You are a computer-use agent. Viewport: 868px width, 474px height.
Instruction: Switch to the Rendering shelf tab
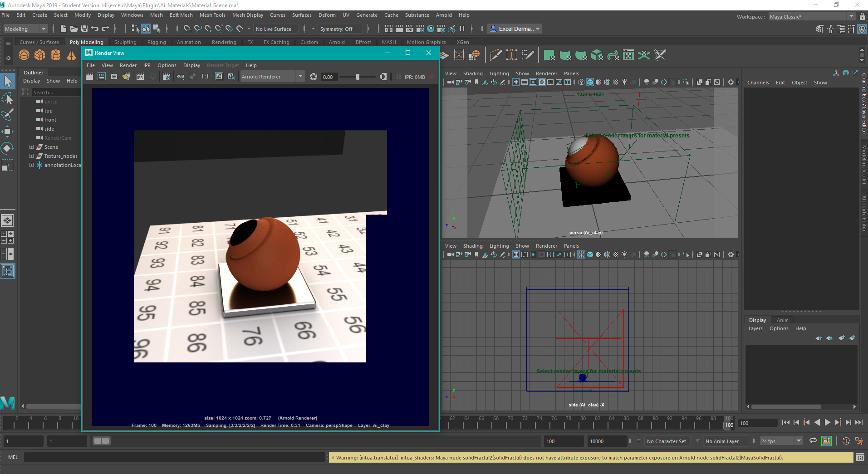pyautogui.click(x=224, y=42)
